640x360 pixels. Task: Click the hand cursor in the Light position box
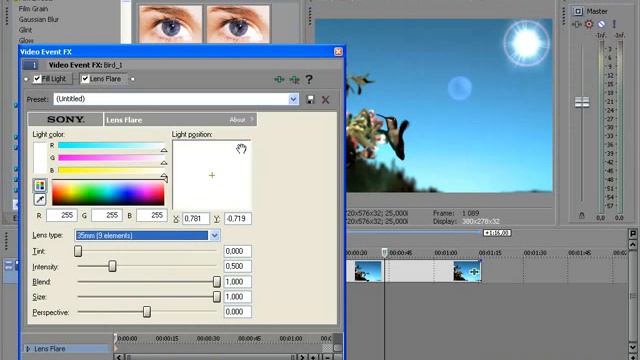point(241,149)
